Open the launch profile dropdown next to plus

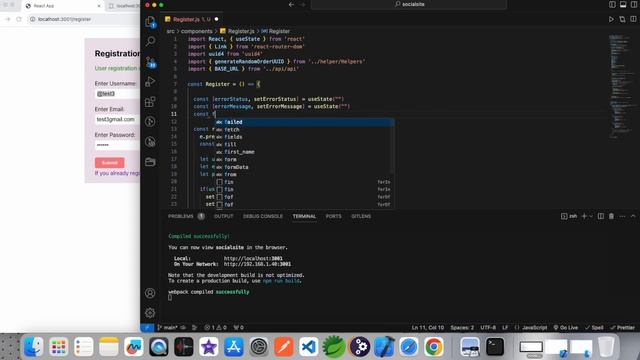point(591,216)
